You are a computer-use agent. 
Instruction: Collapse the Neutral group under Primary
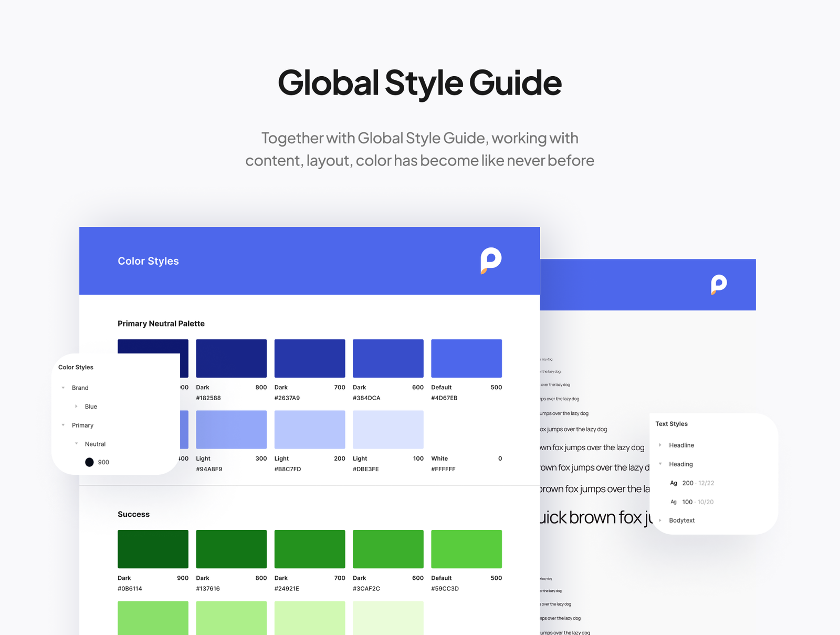coord(76,444)
